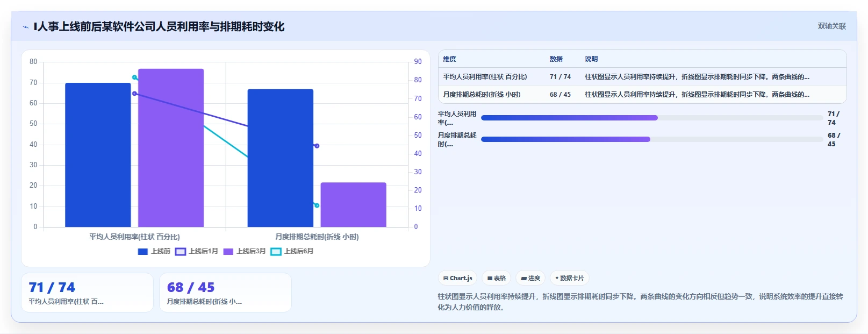Viewport: 868px width, 334px height.
Task: Select the blue 上线前 bar for 平均人员利用率
Action: (x=98, y=155)
